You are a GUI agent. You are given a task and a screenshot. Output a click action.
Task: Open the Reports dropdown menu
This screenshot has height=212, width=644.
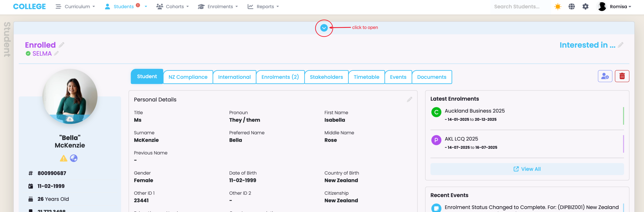point(263,7)
